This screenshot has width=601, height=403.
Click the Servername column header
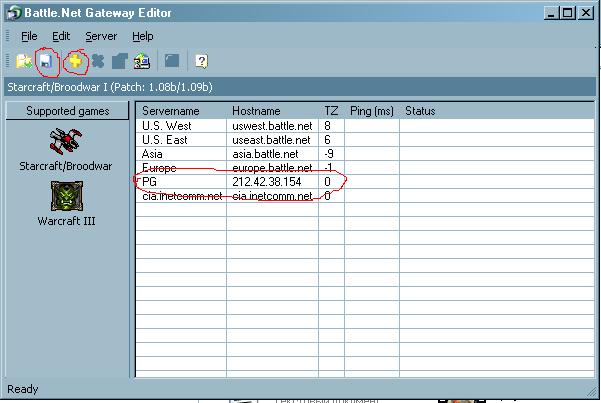[x=181, y=111]
